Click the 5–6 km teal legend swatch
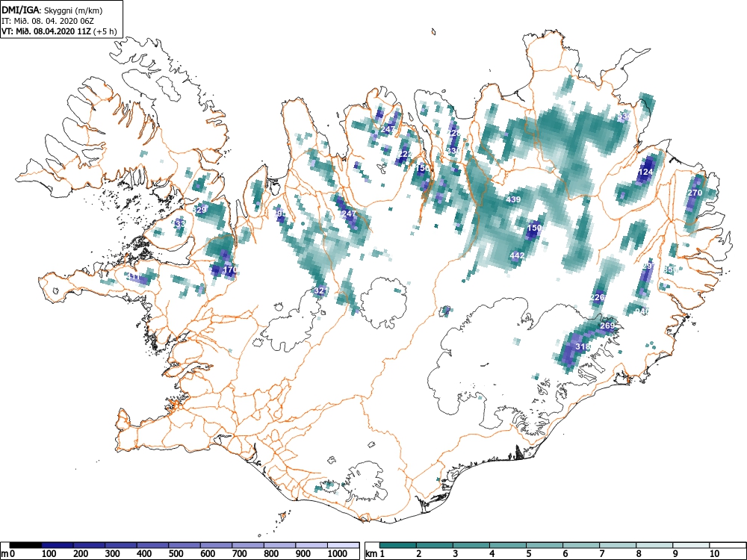The image size is (747, 560). pyautogui.click(x=545, y=545)
